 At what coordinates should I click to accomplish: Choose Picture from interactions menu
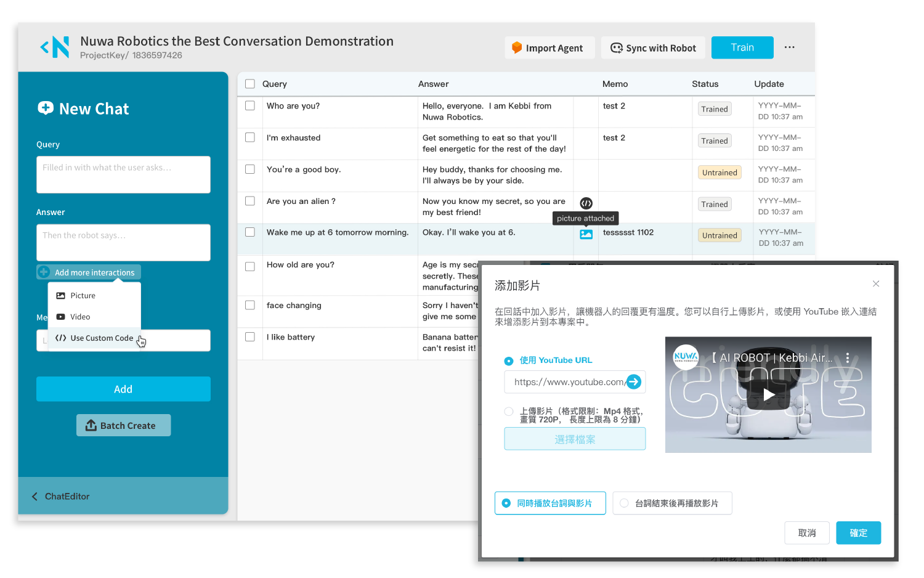tap(94, 296)
